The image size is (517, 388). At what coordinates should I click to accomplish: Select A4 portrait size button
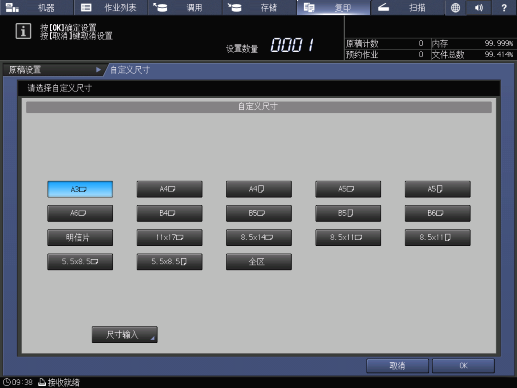[259, 189]
